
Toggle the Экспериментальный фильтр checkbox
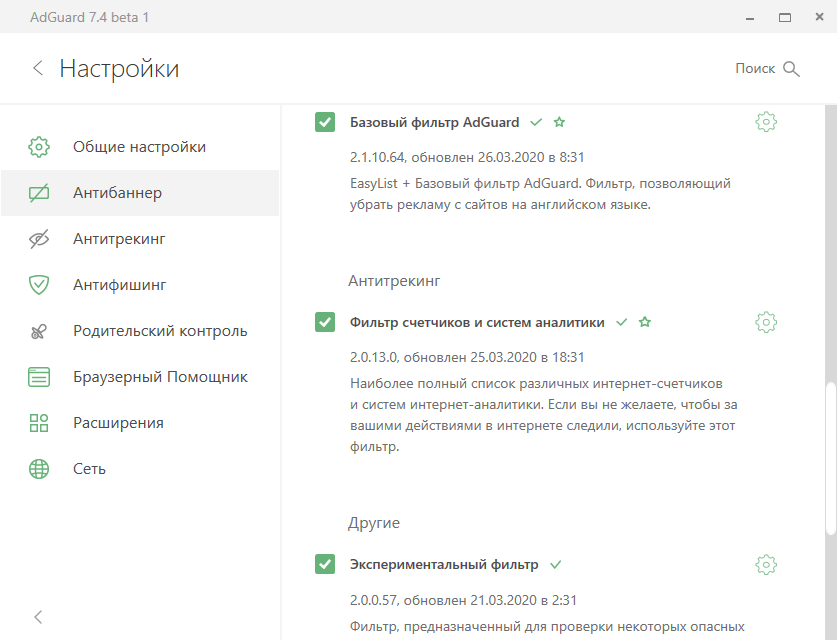(325, 564)
